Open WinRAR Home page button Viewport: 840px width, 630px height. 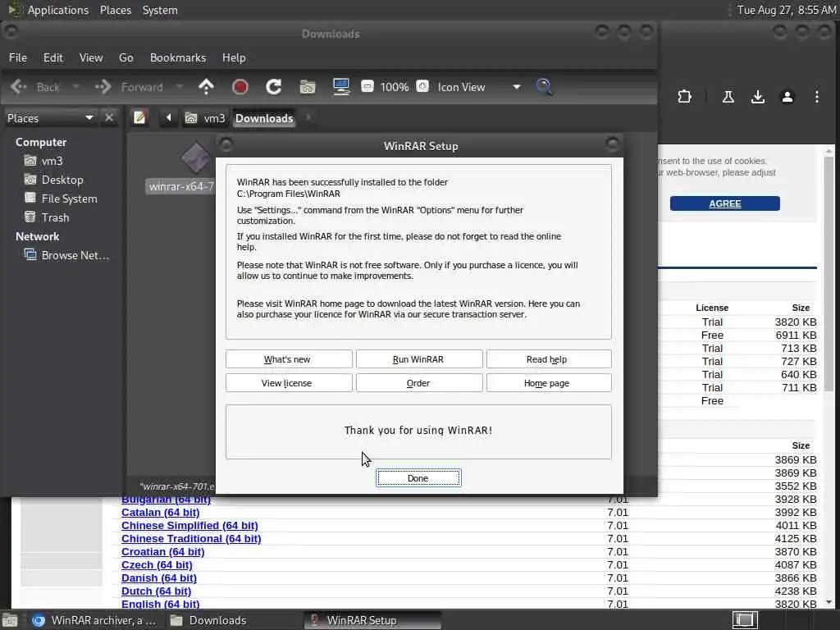(x=549, y=382)
